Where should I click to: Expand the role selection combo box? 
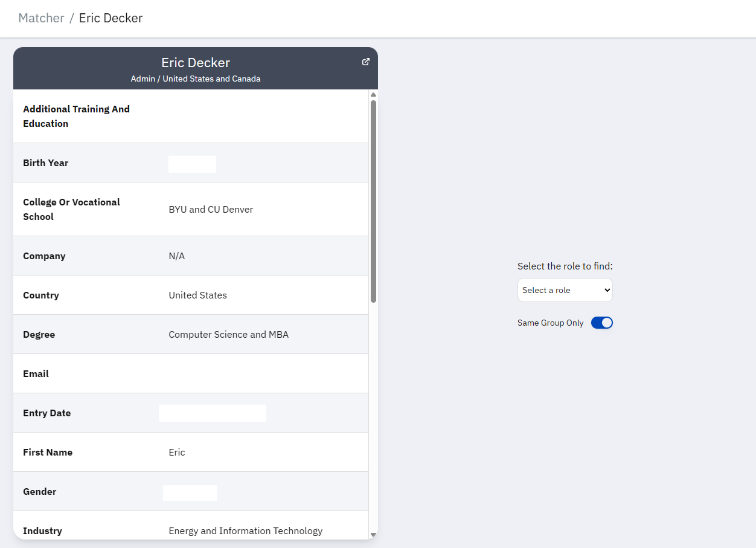[565, 290]
